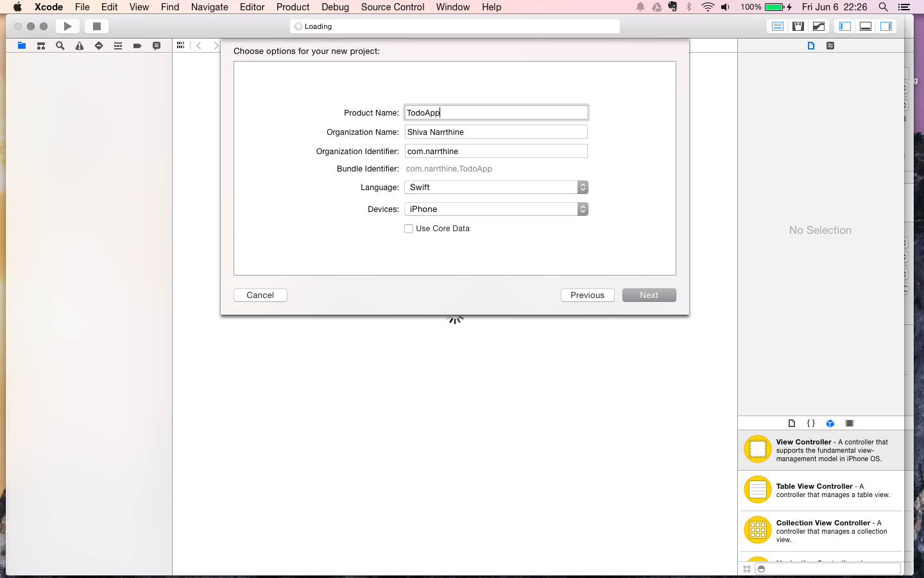Viewport: 924px width, 578px height.
Task: Open the Window menu
Action: [453, 7]
